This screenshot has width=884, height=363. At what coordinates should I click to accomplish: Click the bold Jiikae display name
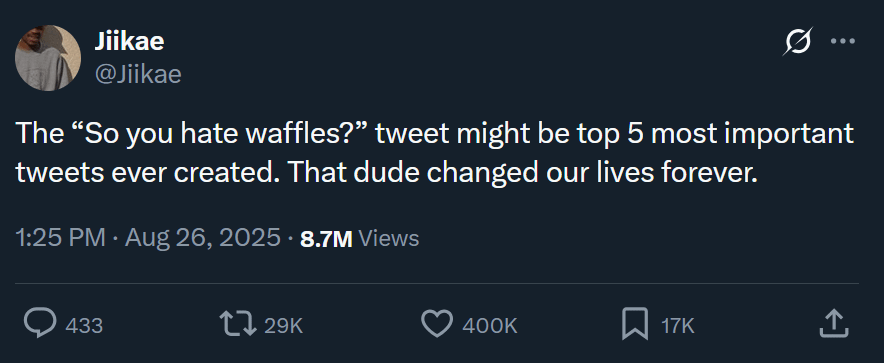(130, 41)
